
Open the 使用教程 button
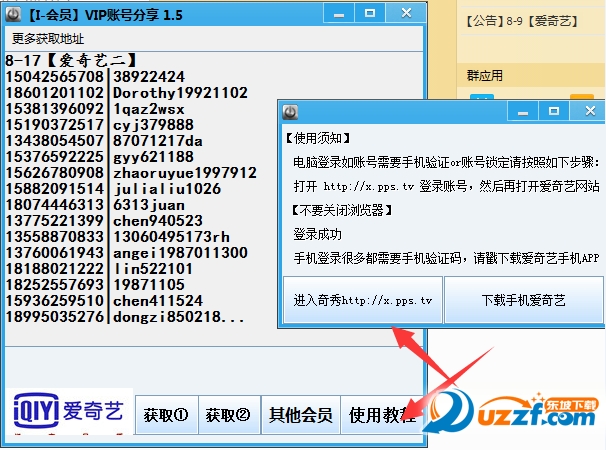(x=381, y=415)
